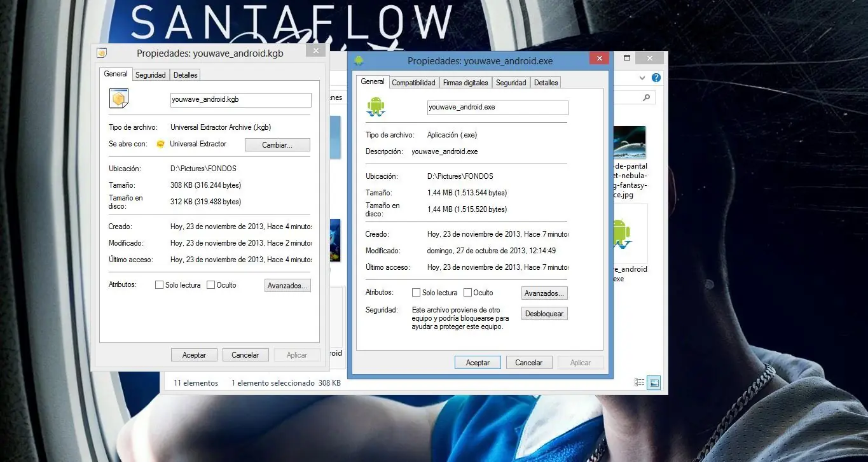The height and width of the screenshot is (462, 868).
Task: Click the Android title bar icon of the youwave_android.exe properties window
Action: click(359, 60)
